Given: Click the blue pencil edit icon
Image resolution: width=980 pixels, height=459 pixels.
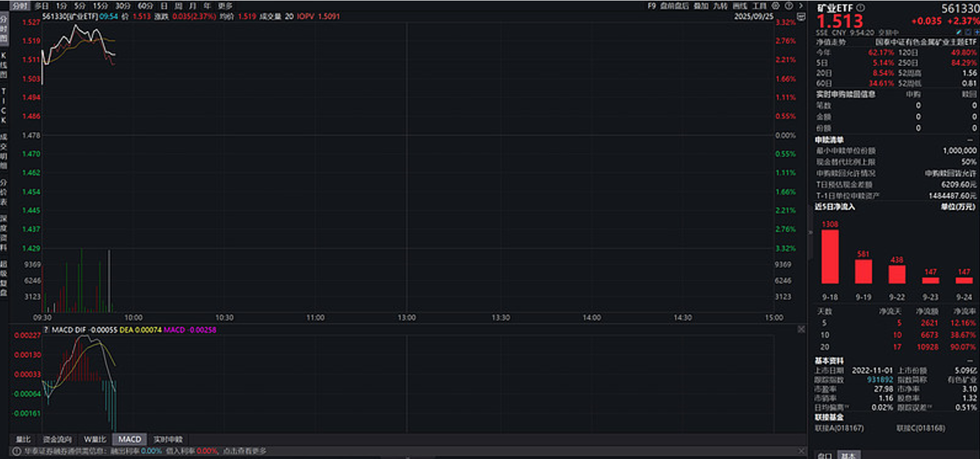Looking at the screenshot, I should [959, 32].
